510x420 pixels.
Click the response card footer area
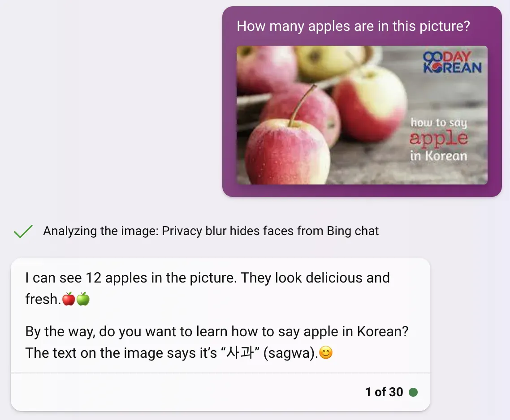coord(220,392)
